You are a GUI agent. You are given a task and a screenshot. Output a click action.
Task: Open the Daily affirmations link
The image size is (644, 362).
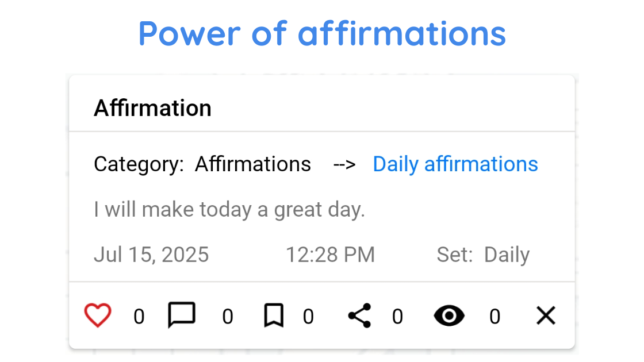coord(455,164)
